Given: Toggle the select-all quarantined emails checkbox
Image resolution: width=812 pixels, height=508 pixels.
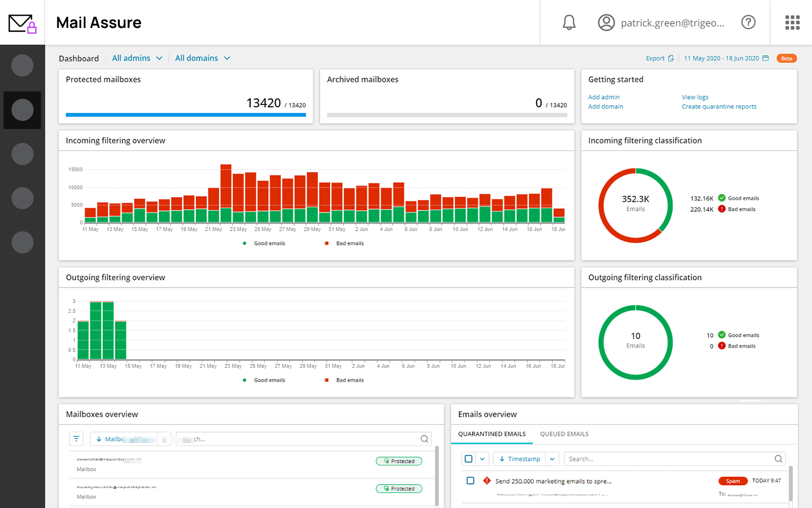Looking at the screenshot, I should pos(468,459).
